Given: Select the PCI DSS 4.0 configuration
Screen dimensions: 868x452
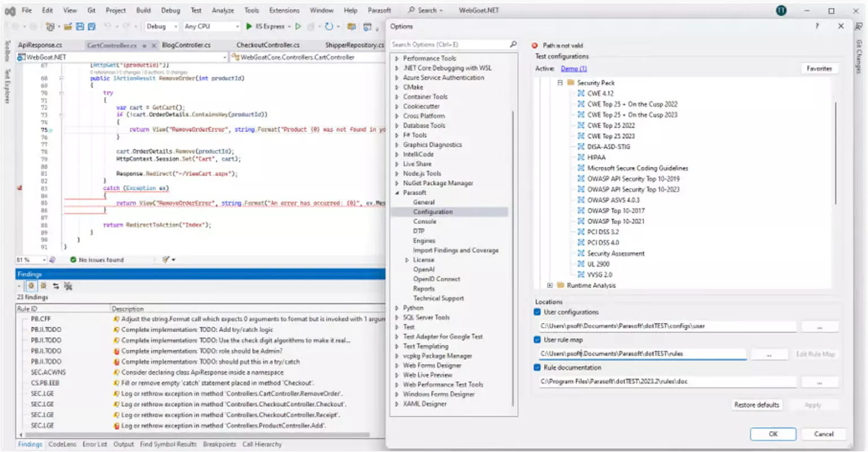Looking at the screenshot, I should [x=603, y=242].
